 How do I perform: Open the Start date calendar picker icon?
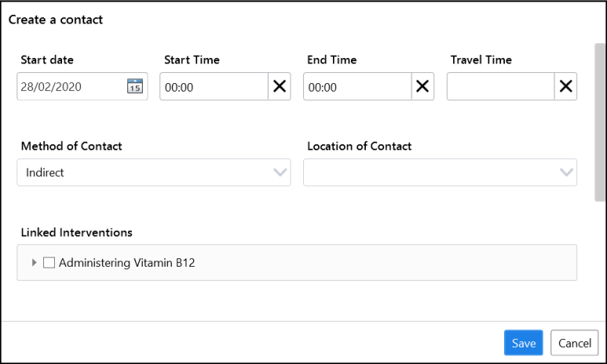click(x=135, y=86)
